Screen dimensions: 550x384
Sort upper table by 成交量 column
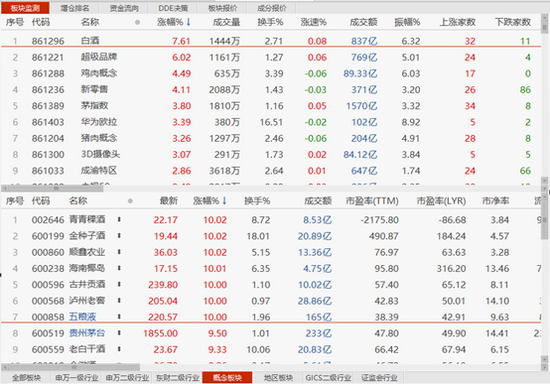226,22
